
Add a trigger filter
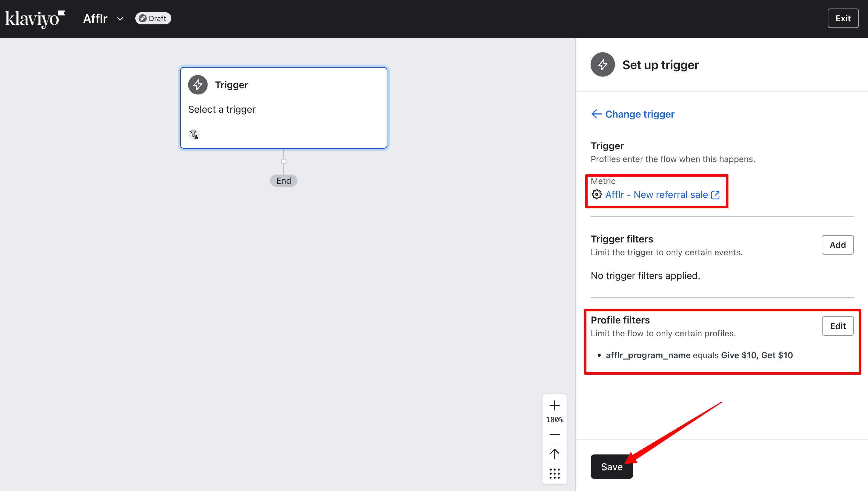(x=837, y=245)
